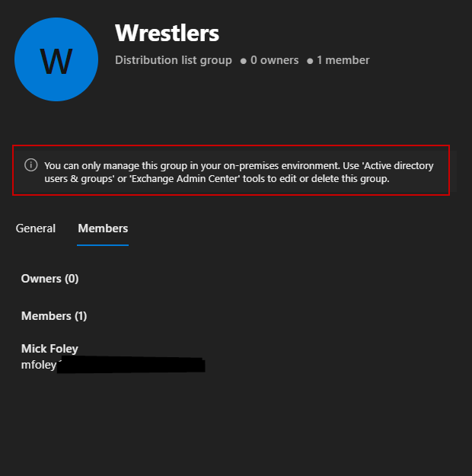Open member Mick Foley
Viewport: 472px width, 476px height.
point(49,349)
